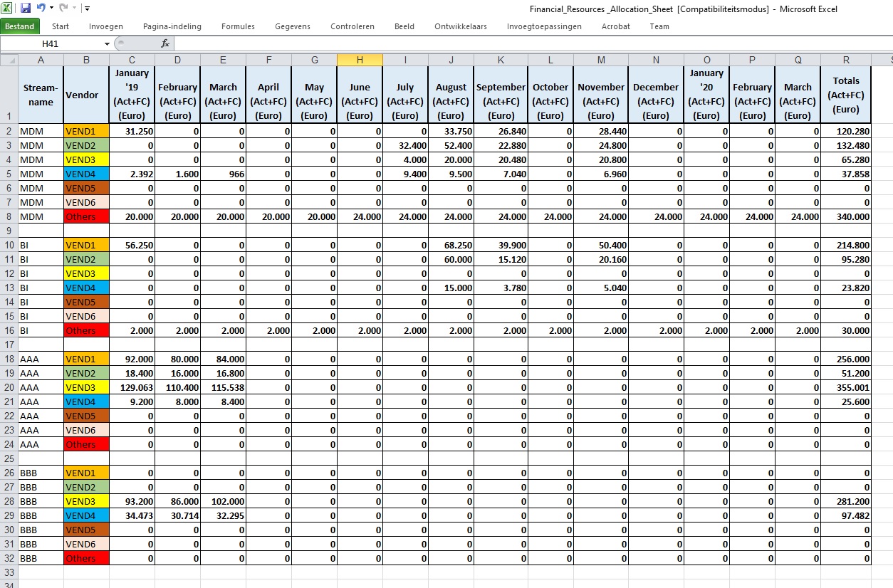893x588 pixels.
Task: Open the Bestand file tab
Action: [x=20, y=26]
